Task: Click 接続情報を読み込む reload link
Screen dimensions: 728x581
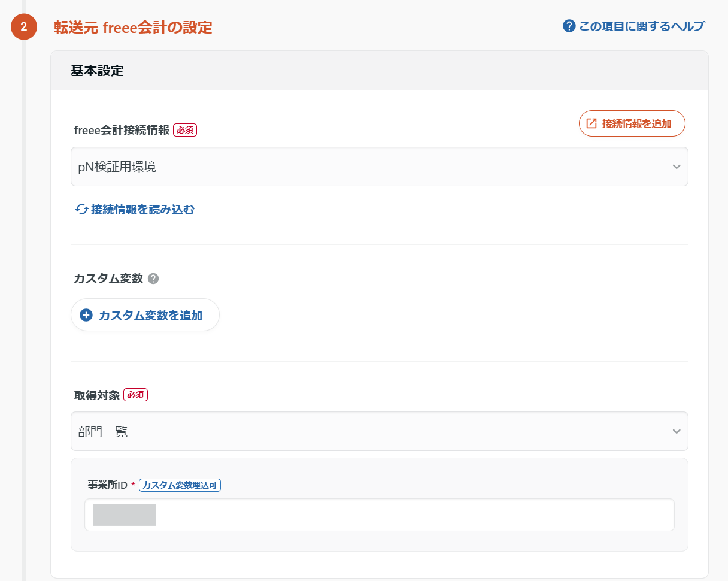Action: pyautogui.click(x=135, y=209)
